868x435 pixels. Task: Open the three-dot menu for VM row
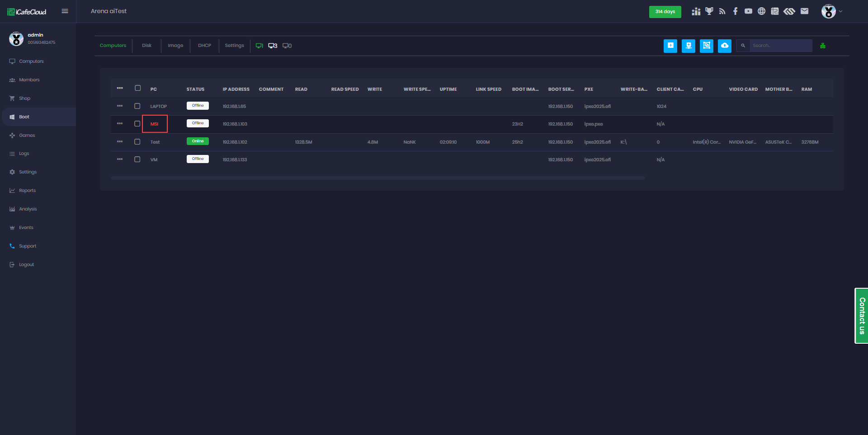click(x=120, y=159)
